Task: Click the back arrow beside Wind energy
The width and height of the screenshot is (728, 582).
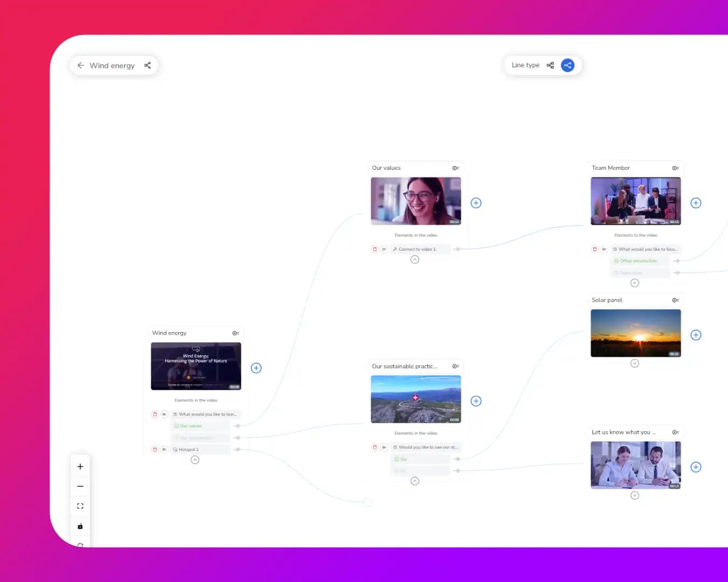Action: (x=81, y=65)
